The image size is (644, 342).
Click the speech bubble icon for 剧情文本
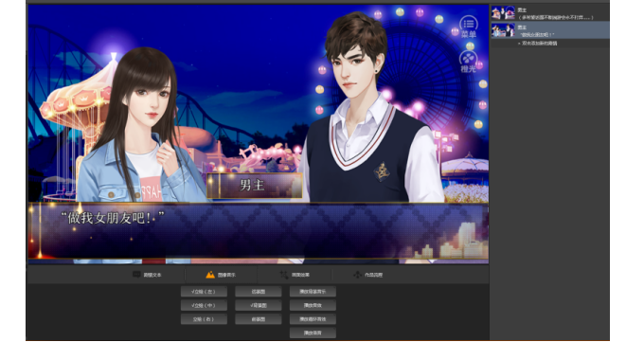tap(136, 274)
